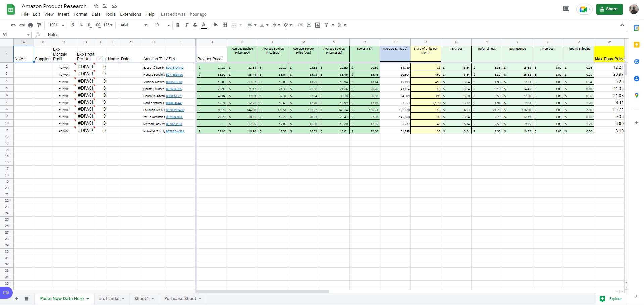The image size is (644, 305).
Task: Open the font size 10 dropdown
Action: 162,25
